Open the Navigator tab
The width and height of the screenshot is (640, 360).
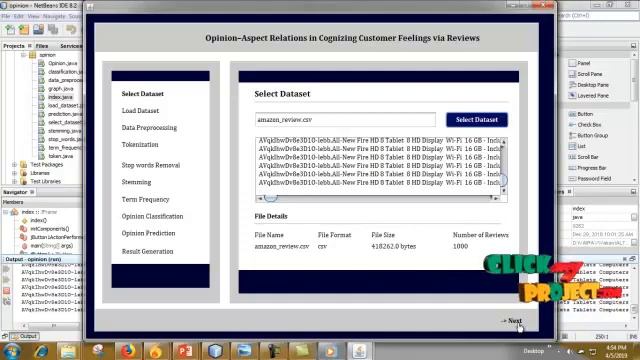point(15,192)
